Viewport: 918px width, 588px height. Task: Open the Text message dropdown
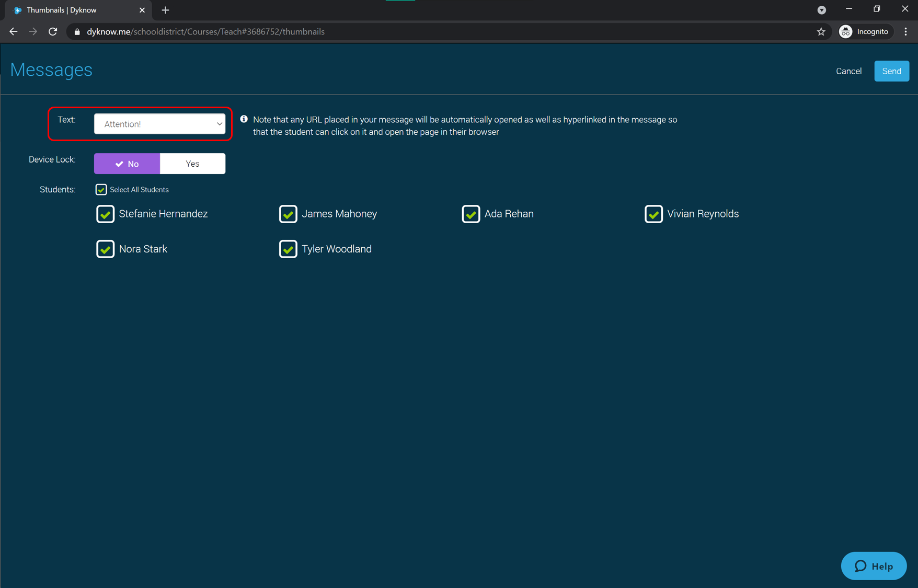click(x=159, y=124)
